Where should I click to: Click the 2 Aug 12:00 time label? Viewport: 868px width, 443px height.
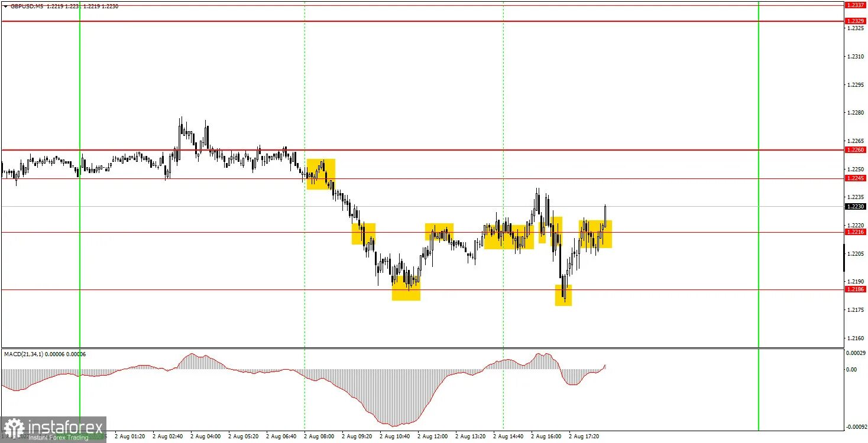(x=433, y=437)
